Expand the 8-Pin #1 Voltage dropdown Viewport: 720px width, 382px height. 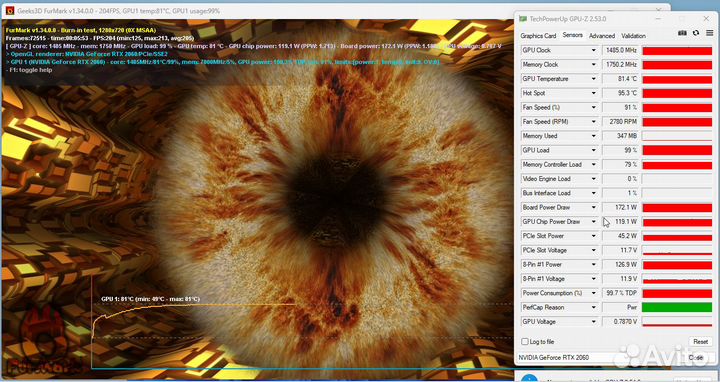pyautogui.click(x=593, y=279)
